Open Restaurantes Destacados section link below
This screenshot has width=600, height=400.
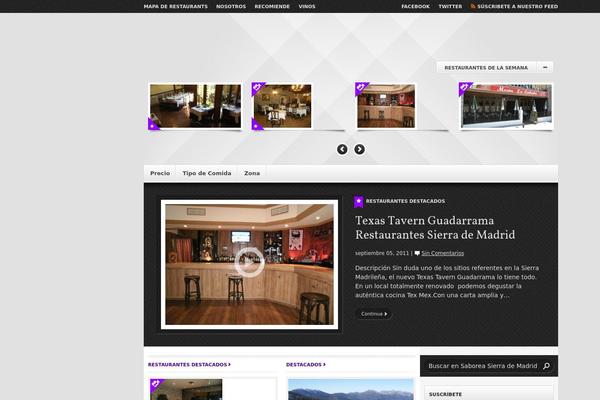coord(189,365)
